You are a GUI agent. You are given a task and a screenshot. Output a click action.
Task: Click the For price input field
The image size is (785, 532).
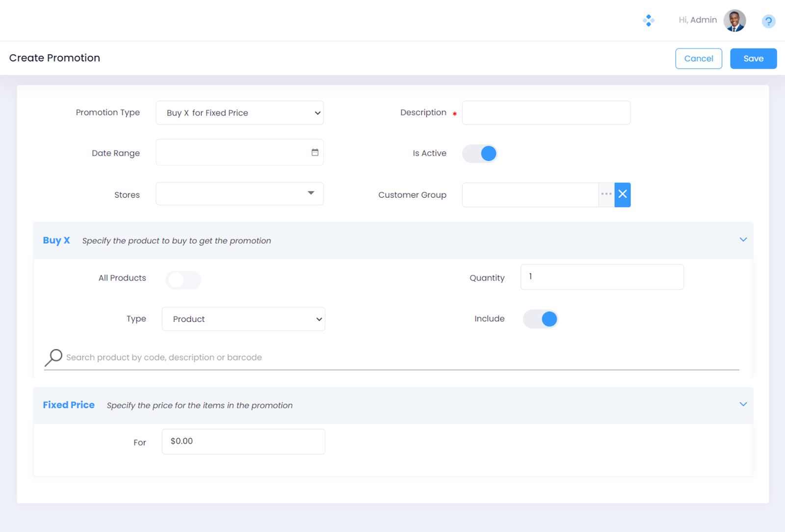coord(243,441)
